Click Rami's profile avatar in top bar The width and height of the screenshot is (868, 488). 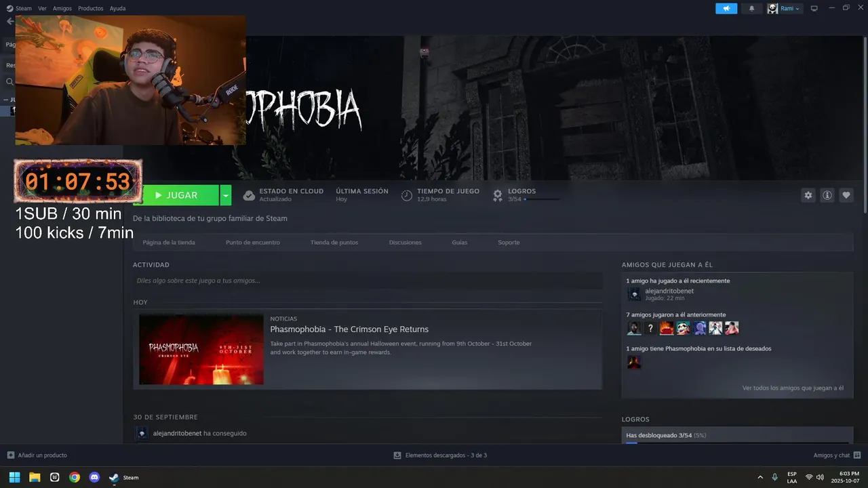point(772,8)
